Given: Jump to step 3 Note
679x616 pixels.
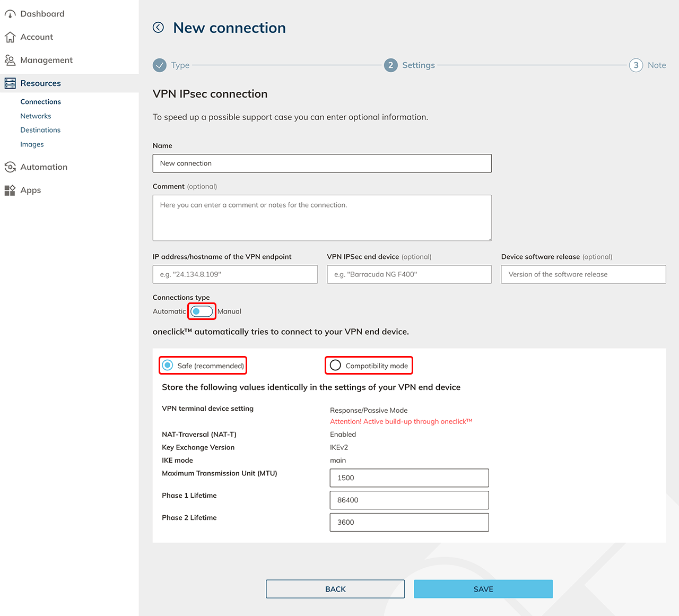Looking at the screenshot, I should tap(636, 65).
